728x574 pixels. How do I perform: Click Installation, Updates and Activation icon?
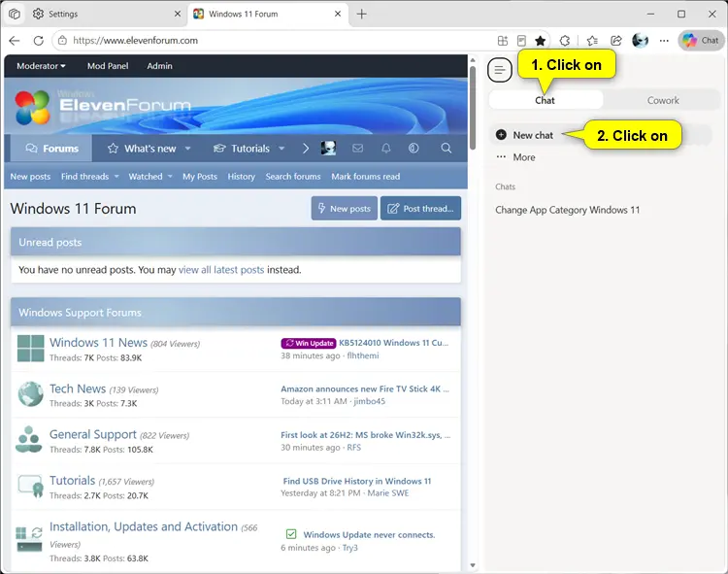point(29,539)
